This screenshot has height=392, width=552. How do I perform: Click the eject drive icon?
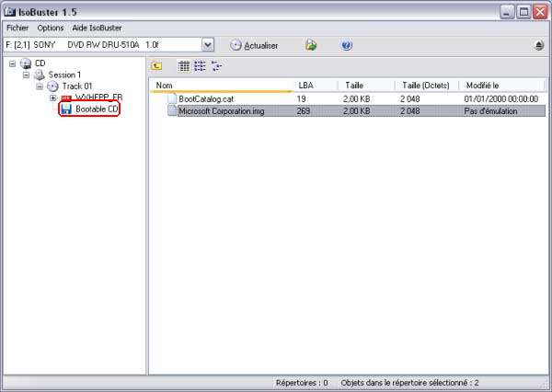click(538, 45)
